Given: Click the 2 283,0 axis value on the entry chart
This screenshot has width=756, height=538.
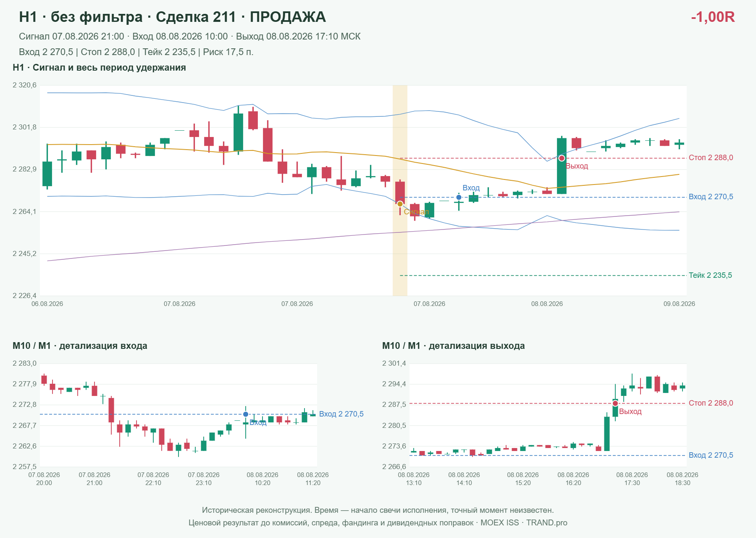Looking at the screenshot, I should click(24, 364).
